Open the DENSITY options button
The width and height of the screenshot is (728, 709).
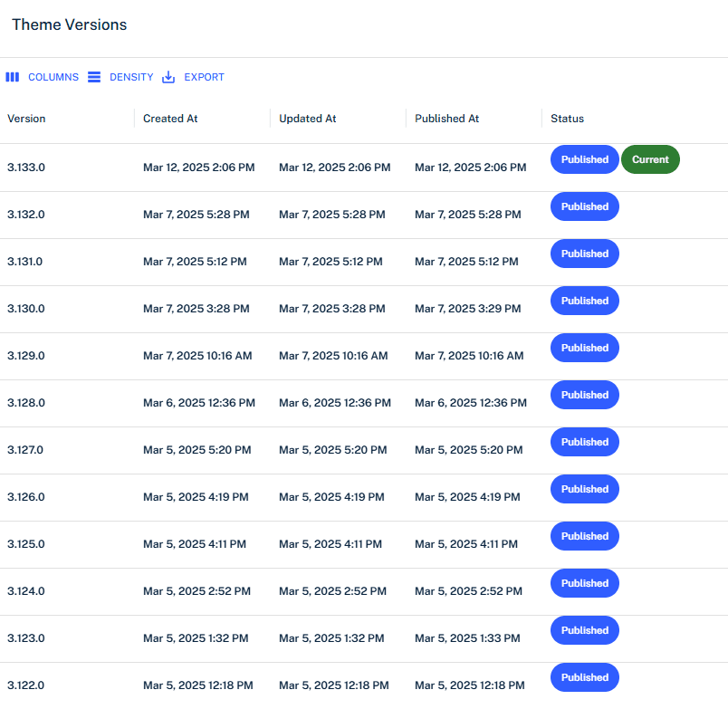tap(130, 77)
